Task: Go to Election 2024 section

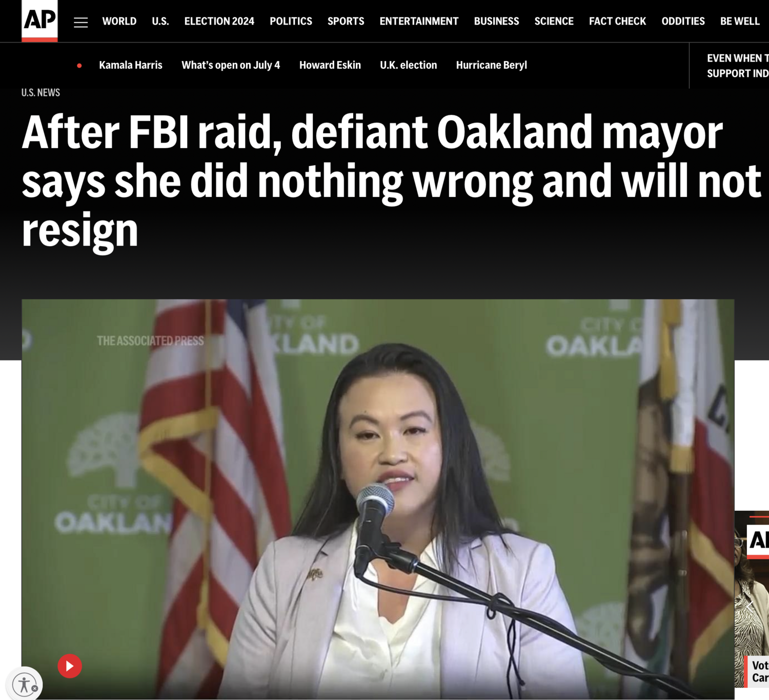Action: click(x=219, y=21)
